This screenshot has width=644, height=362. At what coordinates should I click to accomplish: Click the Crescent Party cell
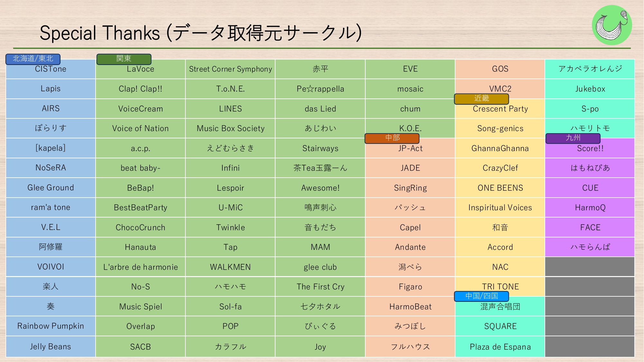(500, 109)
